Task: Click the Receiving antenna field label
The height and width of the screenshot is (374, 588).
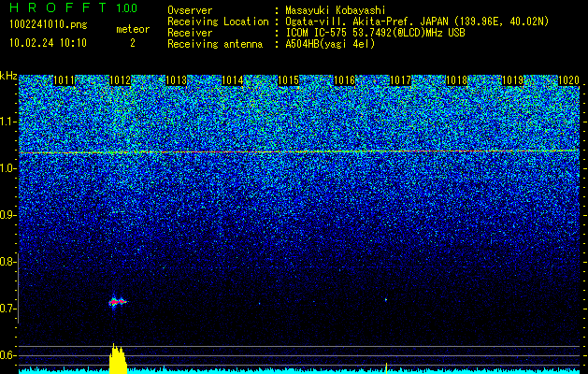Action: coord(215,44)
